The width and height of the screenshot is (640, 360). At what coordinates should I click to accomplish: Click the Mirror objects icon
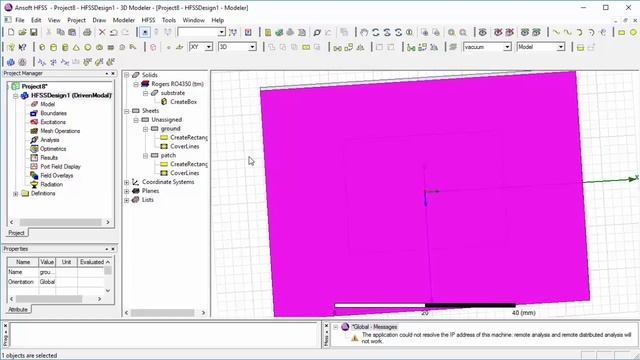coord(360,47)
